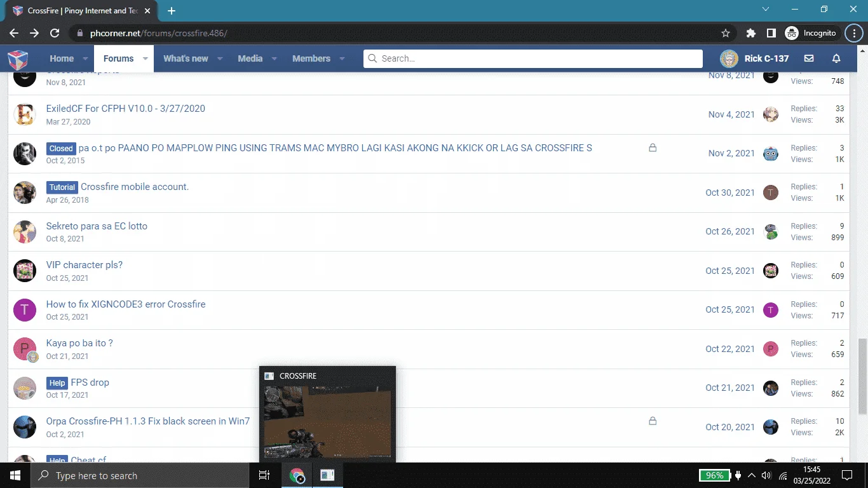Open Chrome's three-dot menu
Image resolution: width=868 pixels, height=488 pixels.
tap(853, 33)
